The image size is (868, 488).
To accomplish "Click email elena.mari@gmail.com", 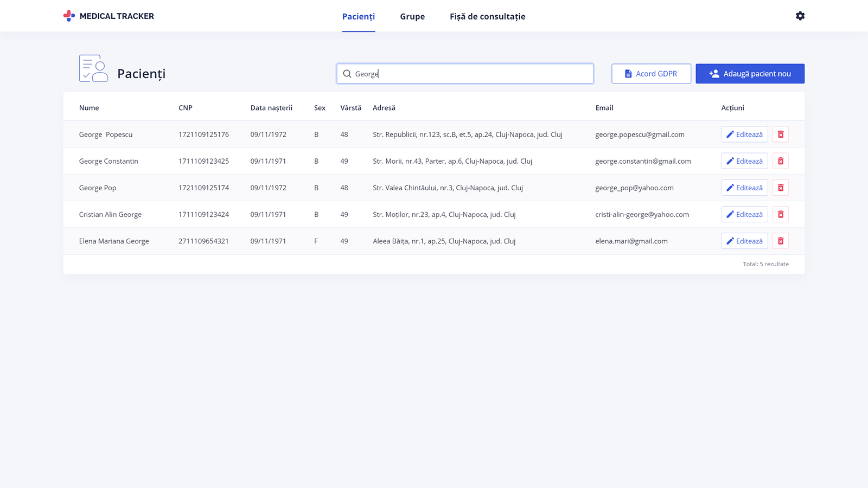I will point(631,241).
